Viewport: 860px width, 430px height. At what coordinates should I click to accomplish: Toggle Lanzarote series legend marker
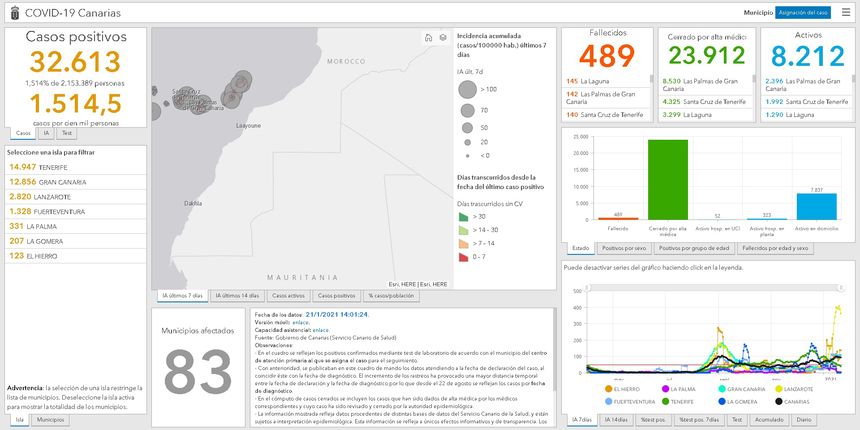tap(777, 388)
